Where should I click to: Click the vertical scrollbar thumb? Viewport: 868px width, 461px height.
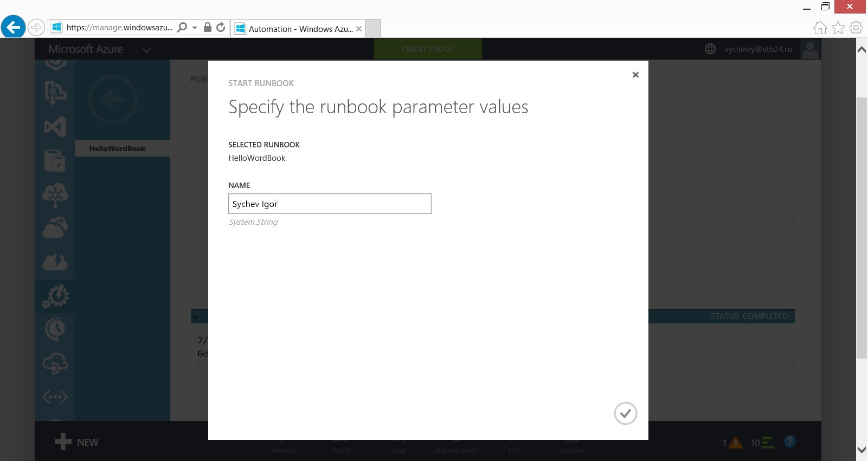[861, 228]
